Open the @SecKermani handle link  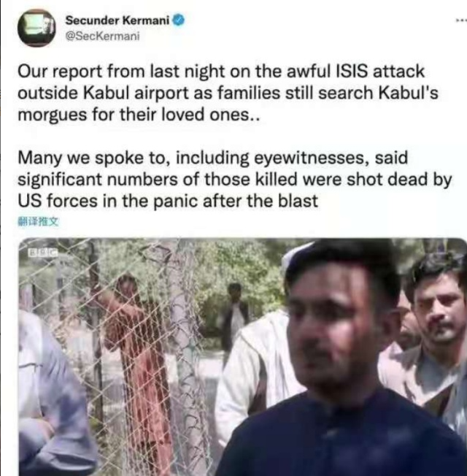click(x=103, y=36)
